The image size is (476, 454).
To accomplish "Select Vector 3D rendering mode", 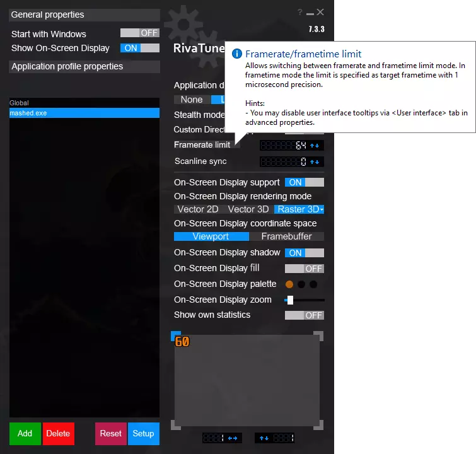I will (x=248, y=209).
